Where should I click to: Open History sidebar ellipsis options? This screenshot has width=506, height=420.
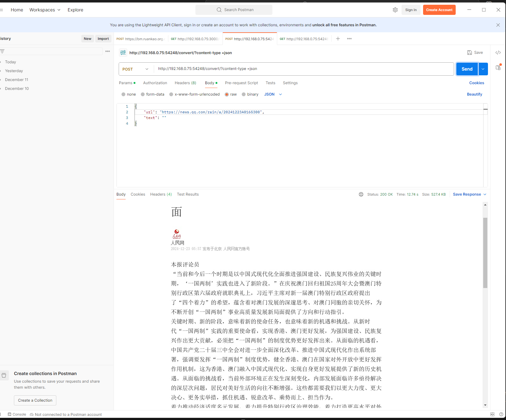pyautogui.click(x=108, y=51)
